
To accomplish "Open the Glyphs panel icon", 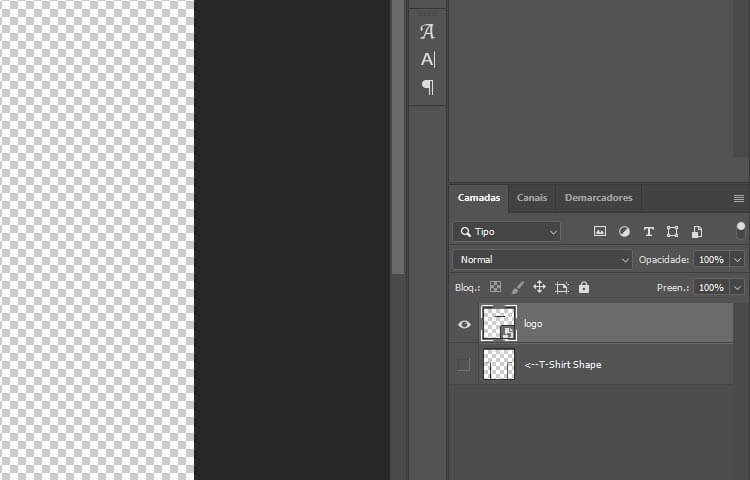I will [x=427, y=31].
